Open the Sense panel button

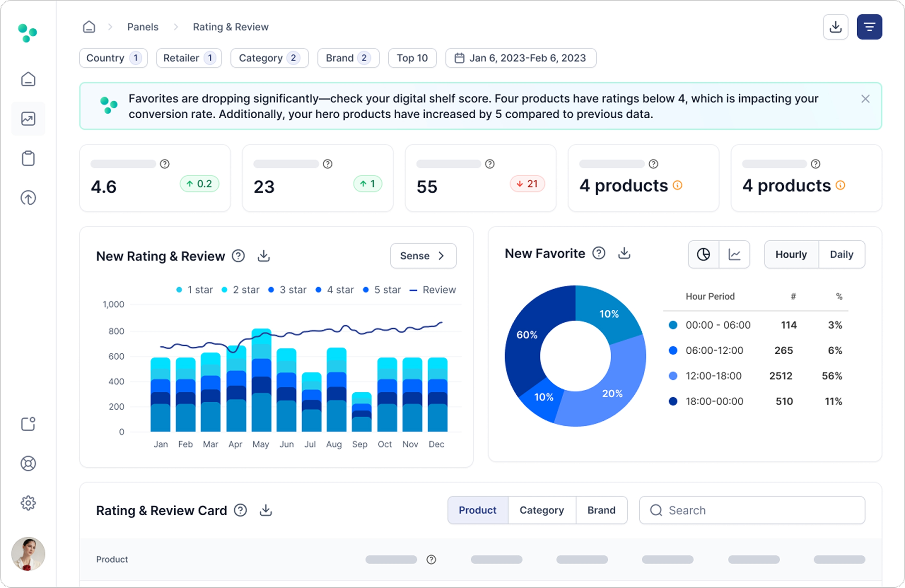(423, 256)
